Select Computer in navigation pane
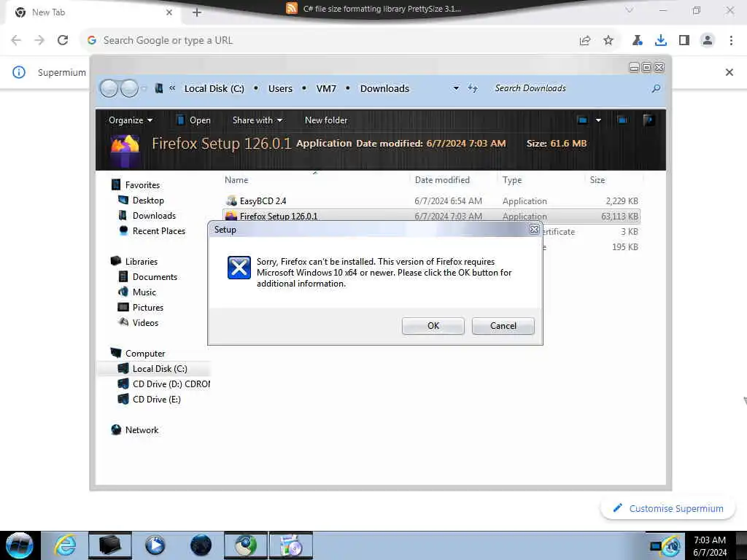 [145, 354]
